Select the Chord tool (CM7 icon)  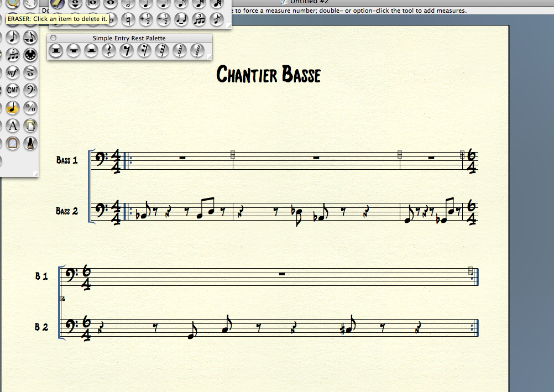coord(12,90)
